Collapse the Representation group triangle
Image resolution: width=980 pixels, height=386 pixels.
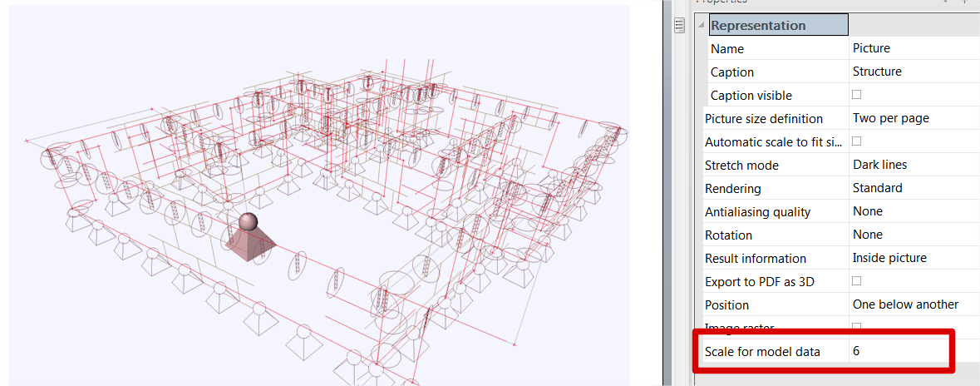tap(703, 26)
